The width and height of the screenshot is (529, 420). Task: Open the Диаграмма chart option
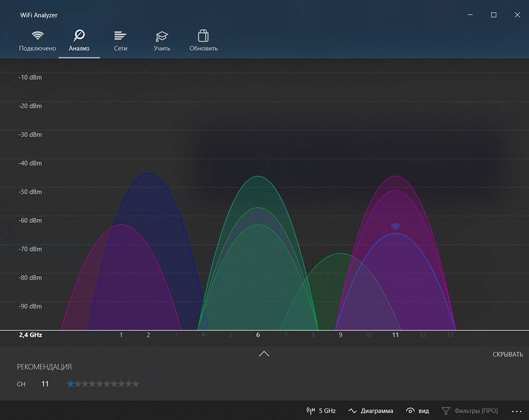click(371, 410)
